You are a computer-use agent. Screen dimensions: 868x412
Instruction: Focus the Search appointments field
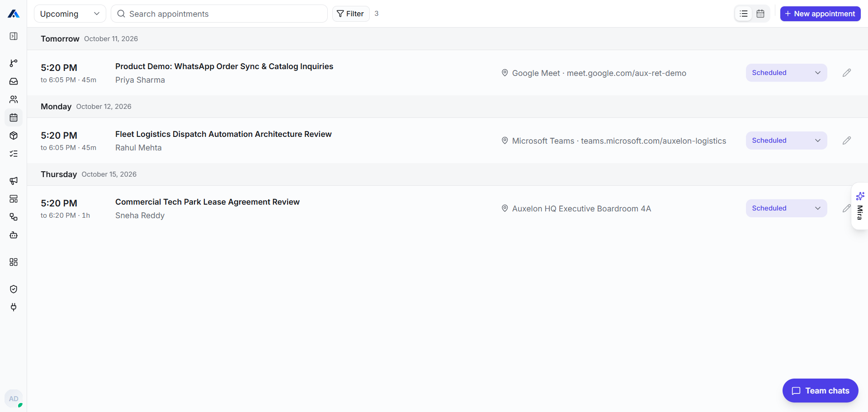tap(219, 14)
